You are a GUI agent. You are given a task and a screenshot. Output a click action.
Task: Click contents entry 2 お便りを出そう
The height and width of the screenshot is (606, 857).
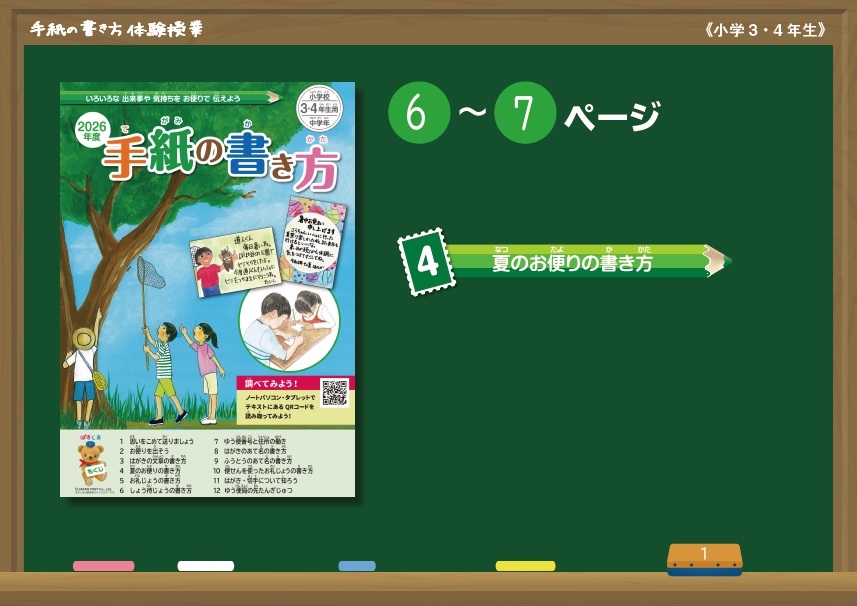pyautogui.click(x=144, y=451)
